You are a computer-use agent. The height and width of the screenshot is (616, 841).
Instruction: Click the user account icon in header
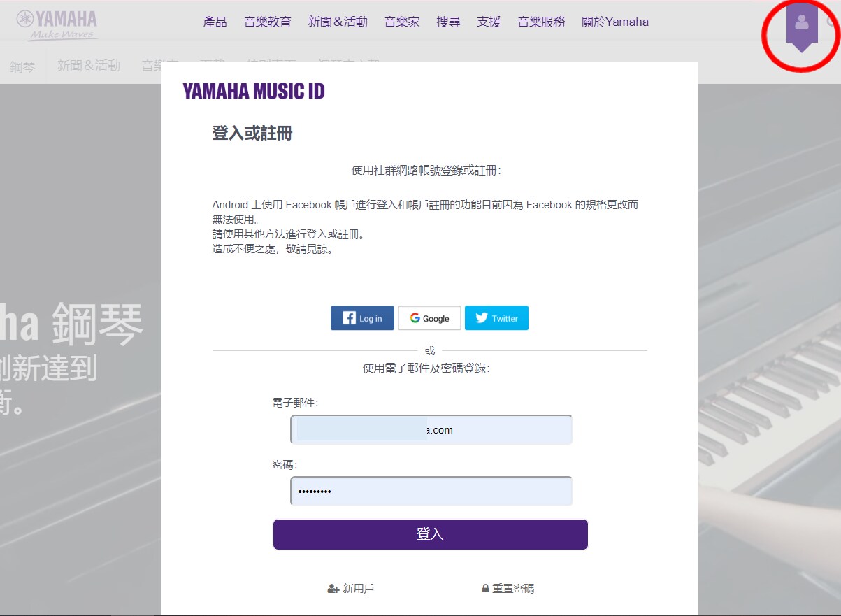801,24
